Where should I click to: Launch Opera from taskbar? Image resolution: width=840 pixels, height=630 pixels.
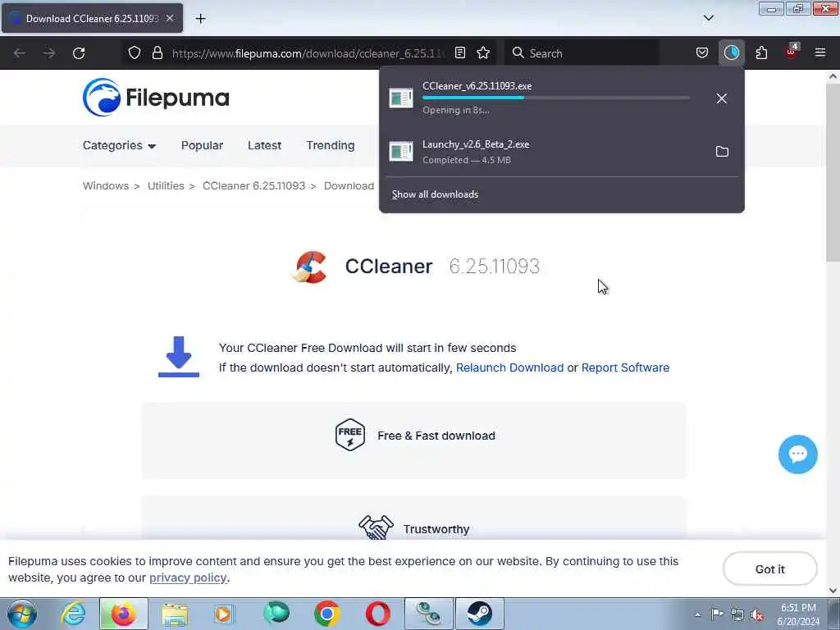(x=377, y=614)
